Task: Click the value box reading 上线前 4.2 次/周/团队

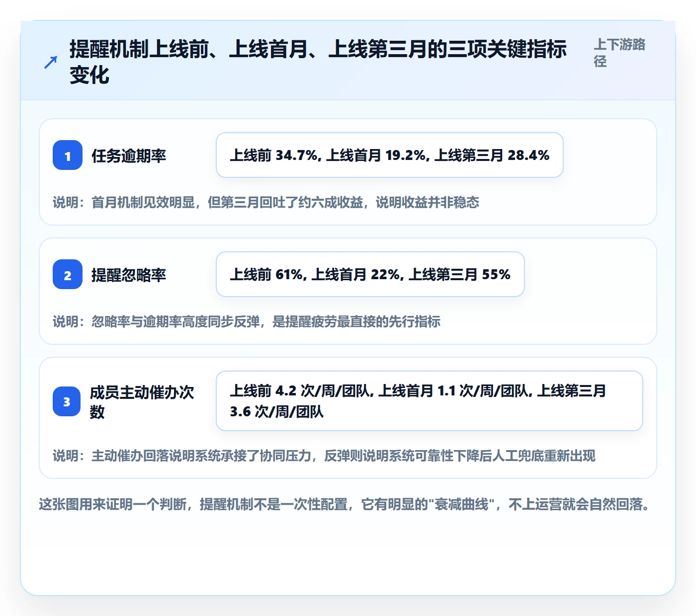Action: pos(430,401)
